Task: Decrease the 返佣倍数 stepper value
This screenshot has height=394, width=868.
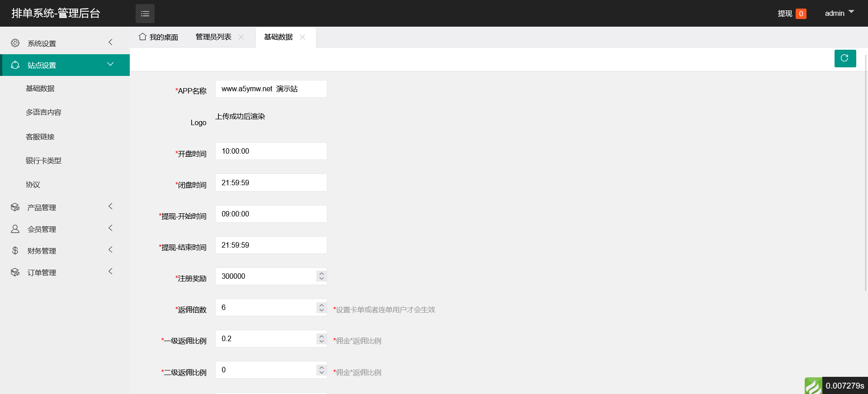Action: coord(321,310)
